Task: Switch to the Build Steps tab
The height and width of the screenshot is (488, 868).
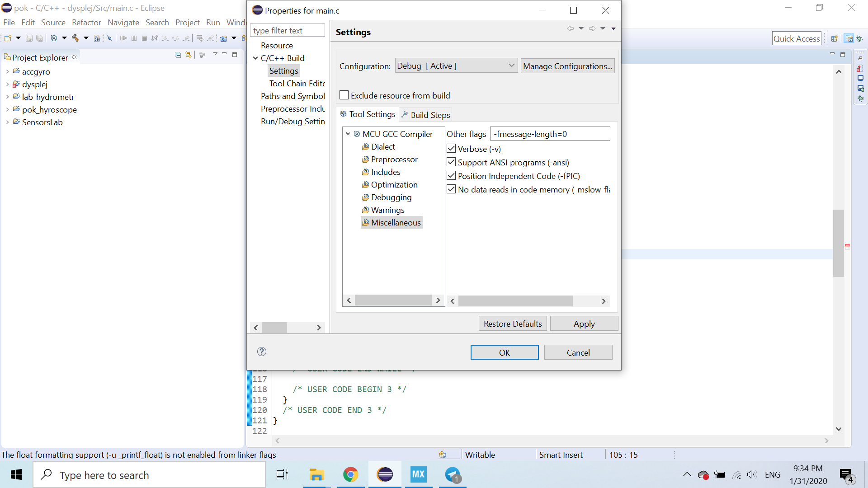Action: [425, 115]
